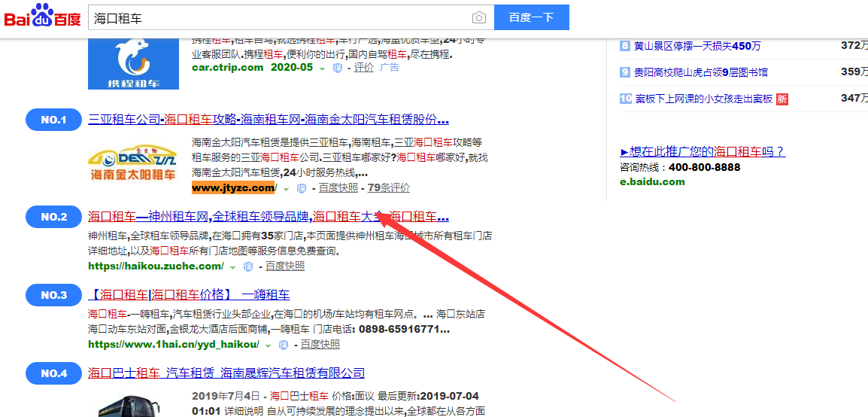Click 海南金太阳租车 logo thumbnail
868x417 pixels.
point(133,163)
